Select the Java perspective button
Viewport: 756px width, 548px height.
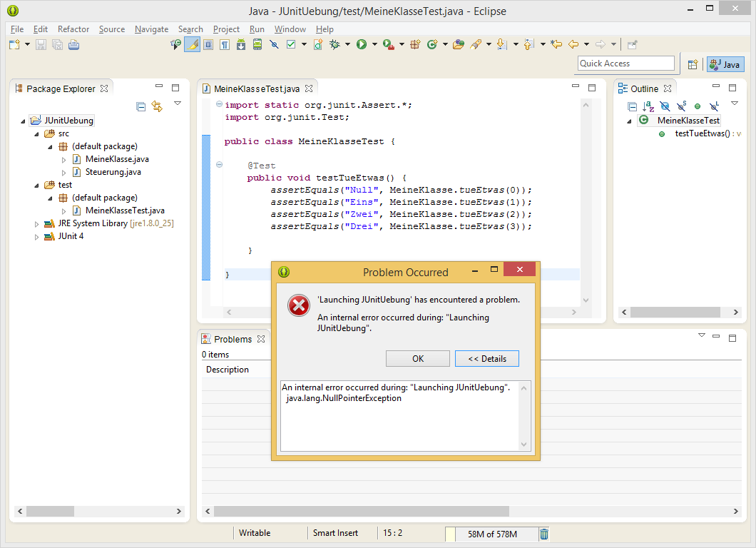coord(725,65)
